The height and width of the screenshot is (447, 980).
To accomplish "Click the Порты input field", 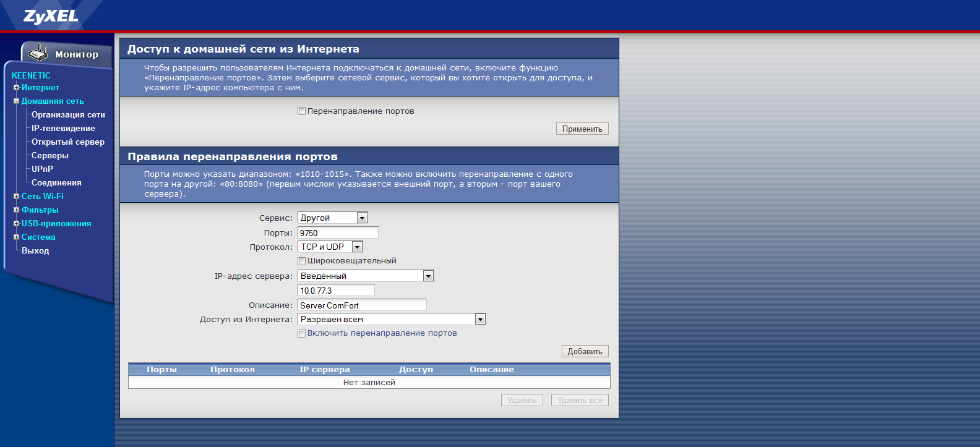I will (x=338, y=232).
